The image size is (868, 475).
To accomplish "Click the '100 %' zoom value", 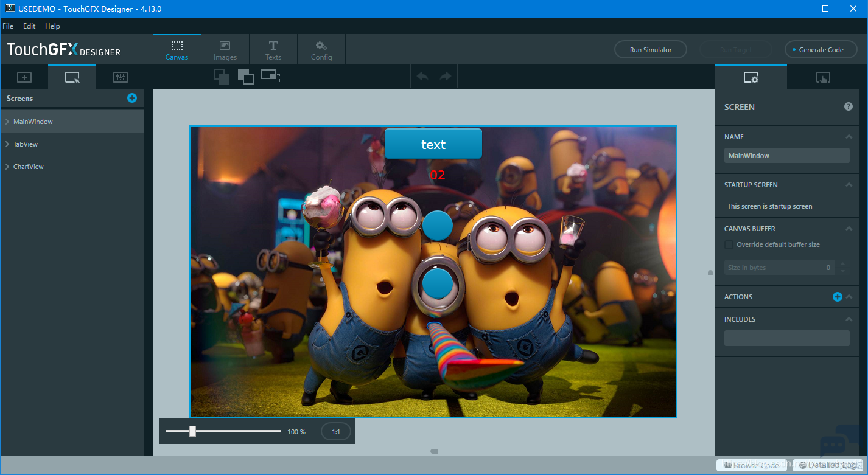I will [296, 432].
